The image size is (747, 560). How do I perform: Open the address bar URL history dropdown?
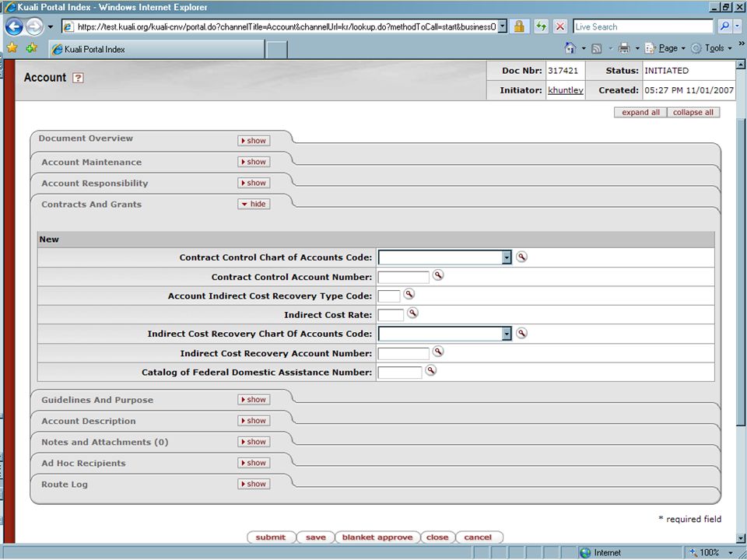[x=502, y=26]
